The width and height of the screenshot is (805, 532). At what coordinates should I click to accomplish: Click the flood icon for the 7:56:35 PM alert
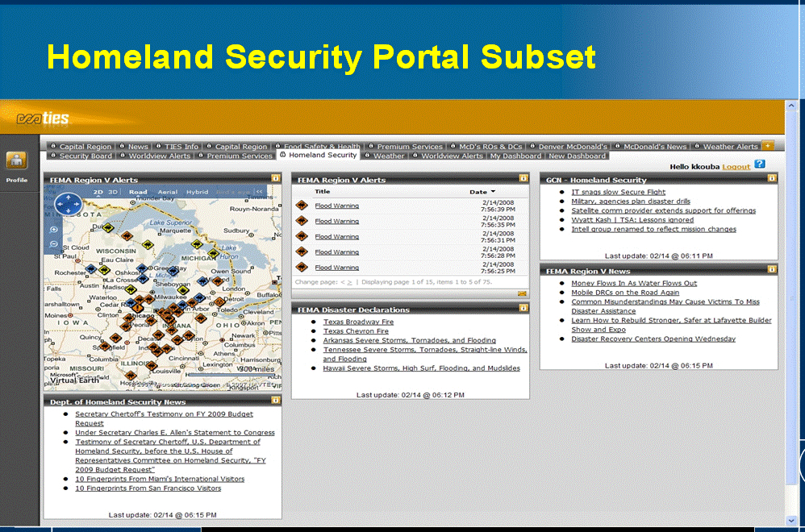tap(302, 221)
